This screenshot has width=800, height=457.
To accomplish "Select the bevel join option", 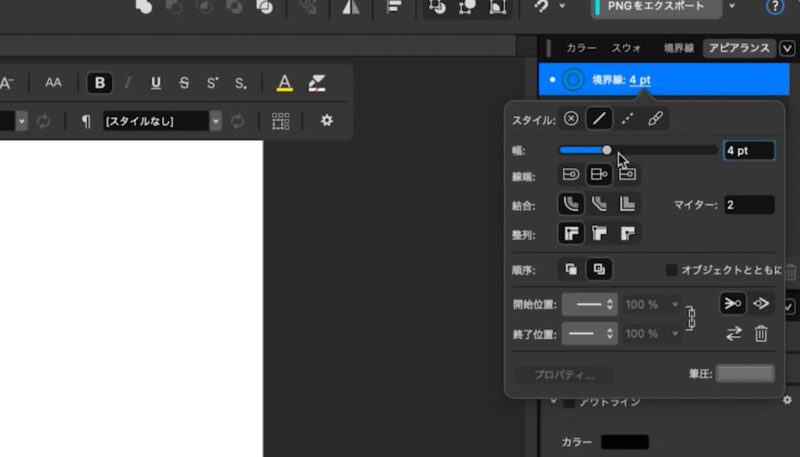I will pyautogui.click(x=599, y=204).
